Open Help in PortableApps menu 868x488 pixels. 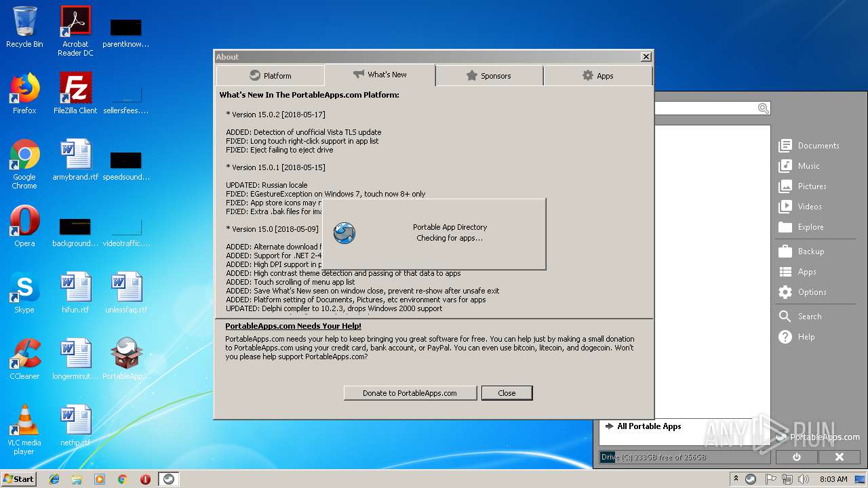[796, 337]
